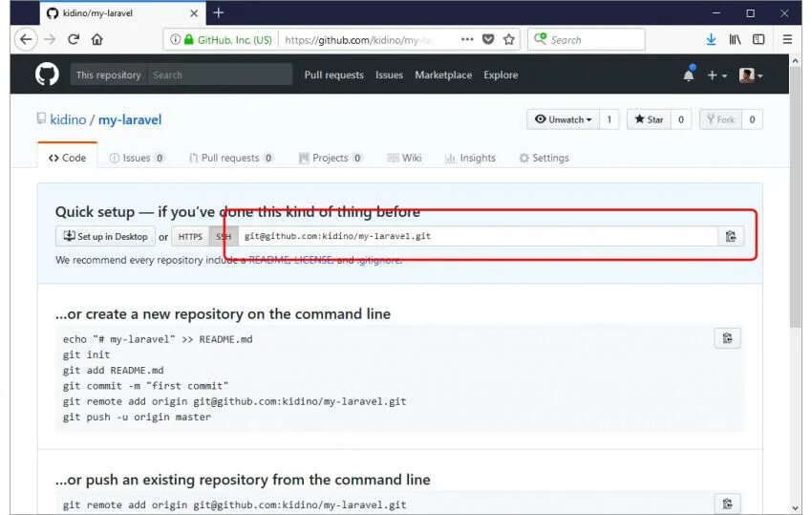
Task: Go back with the browser back arrow
Action: click(26, 39)
